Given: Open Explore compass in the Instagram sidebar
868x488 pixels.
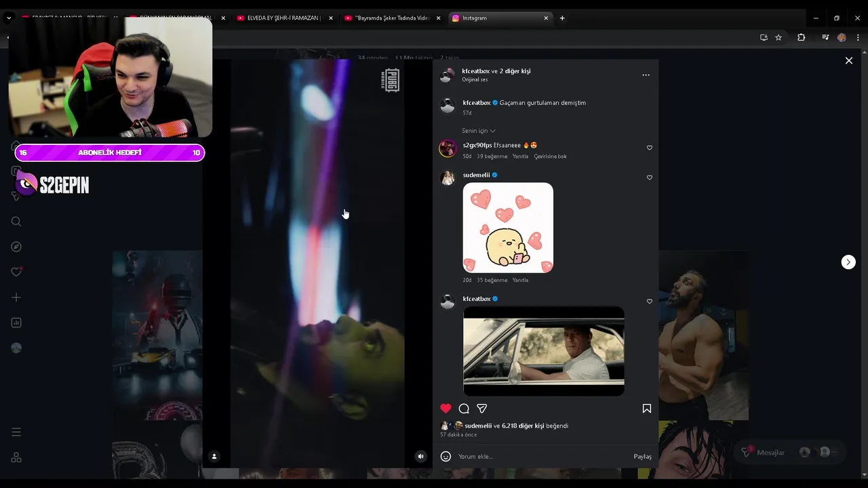Looking at the screenshot, I should coord(16,247).
